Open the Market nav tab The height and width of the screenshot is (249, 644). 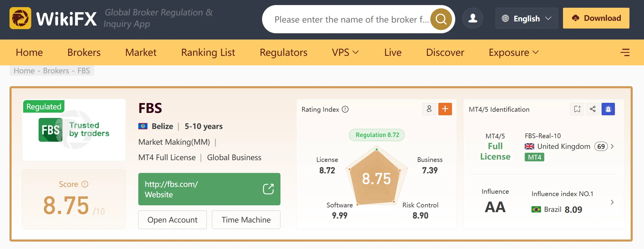[x=141, y=53]
